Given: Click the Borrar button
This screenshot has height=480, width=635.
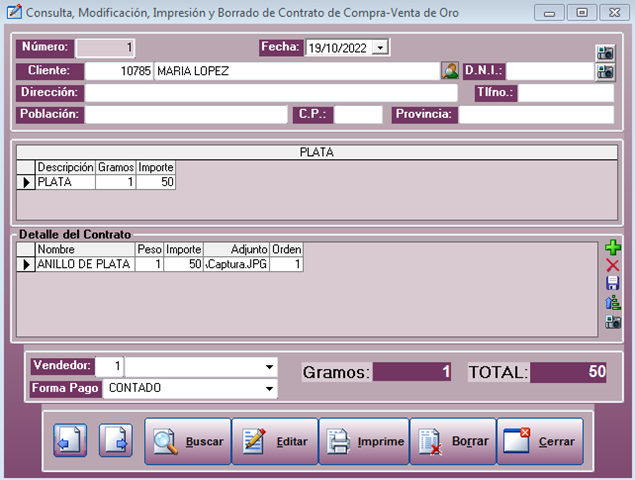Looking at the screenshot, I should pos(453,441).
